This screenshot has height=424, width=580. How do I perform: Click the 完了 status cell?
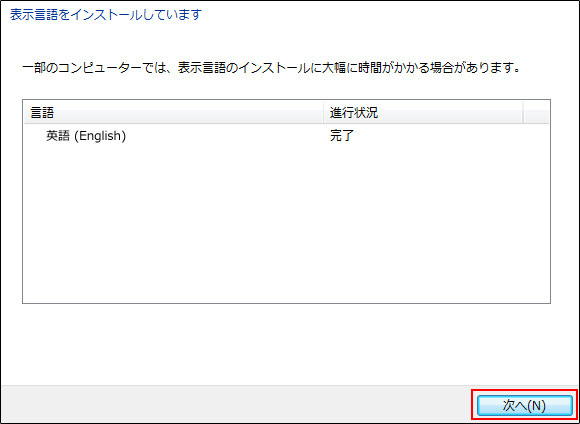tap(342, 136)
